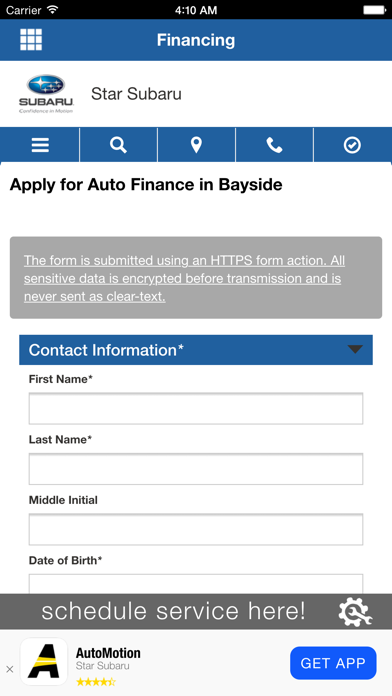Tap the schedule service here banner
The image size is (392, 696).
click(196, 611)
